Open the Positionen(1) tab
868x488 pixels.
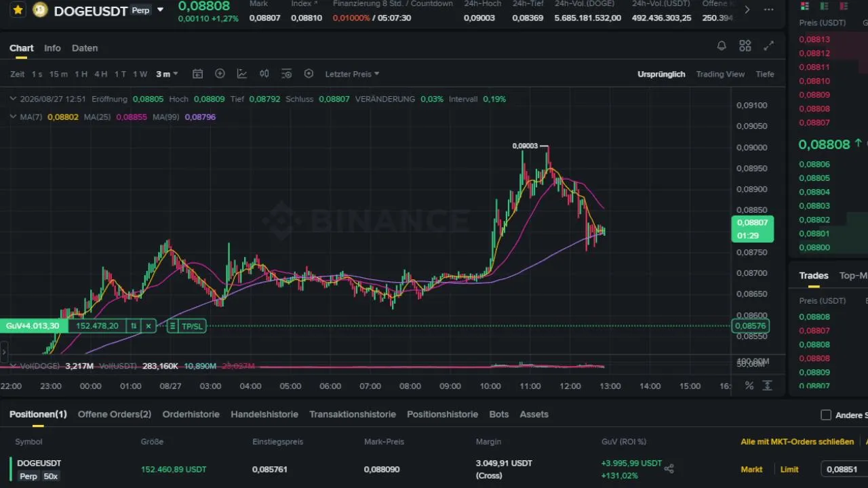pyautogui.click(x=38, y=414)
